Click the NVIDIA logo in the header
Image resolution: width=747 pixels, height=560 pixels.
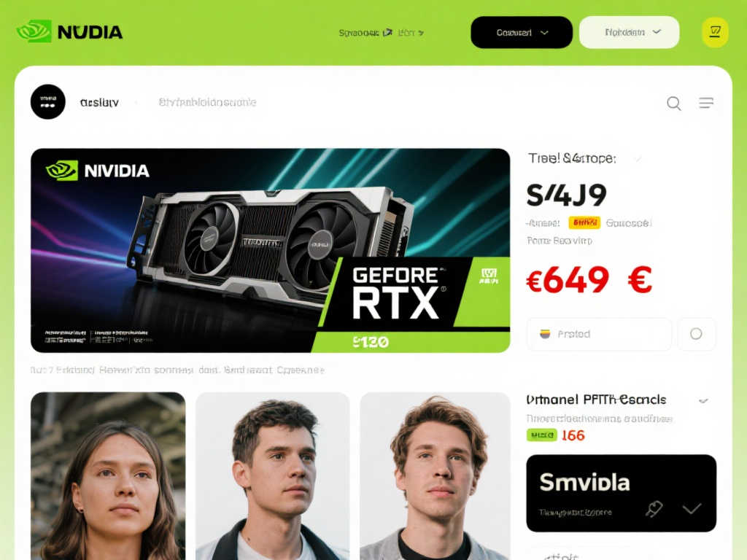69,31
